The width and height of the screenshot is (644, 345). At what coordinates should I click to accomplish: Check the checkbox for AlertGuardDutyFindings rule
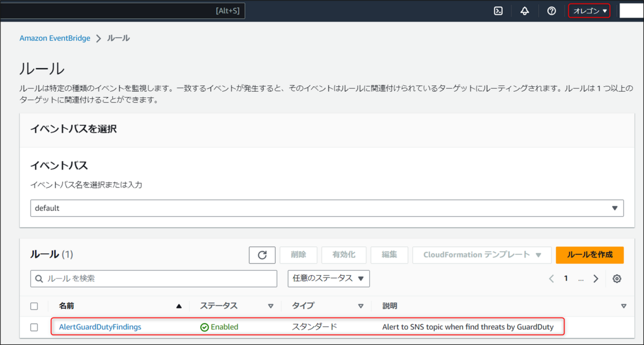(x=34, y=327)
